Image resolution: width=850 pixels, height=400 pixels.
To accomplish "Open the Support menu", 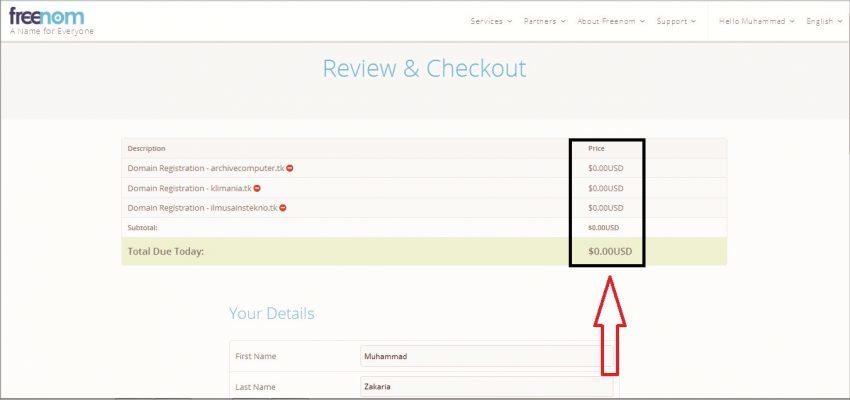I will (676, 21).
